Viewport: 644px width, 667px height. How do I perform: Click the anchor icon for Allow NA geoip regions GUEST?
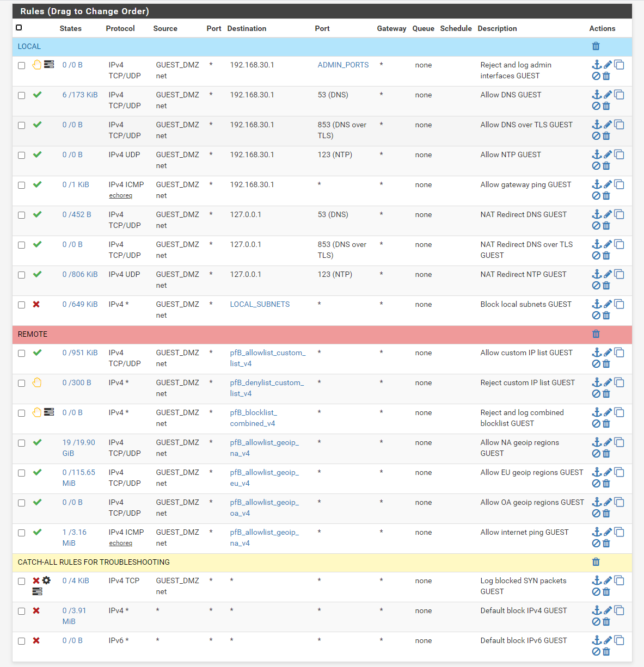[597, 442]
